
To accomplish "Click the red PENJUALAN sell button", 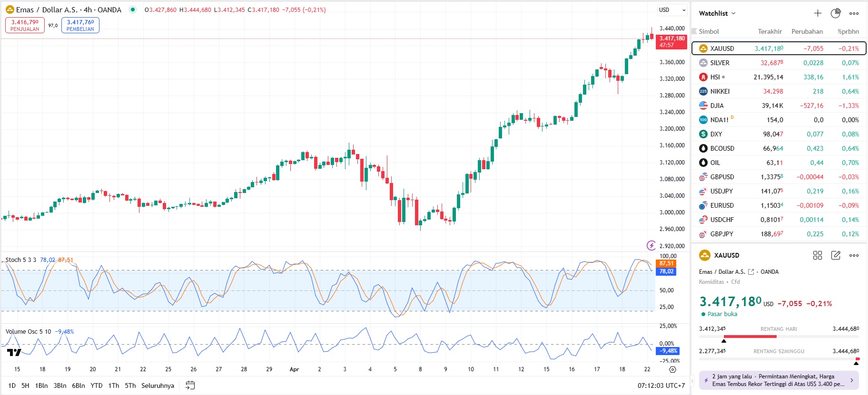I will [25, 25].
